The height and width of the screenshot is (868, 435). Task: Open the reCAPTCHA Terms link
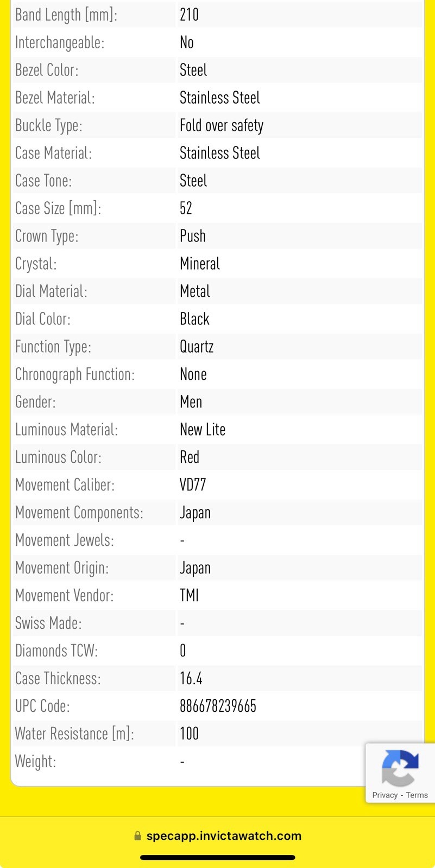point(417,795)
